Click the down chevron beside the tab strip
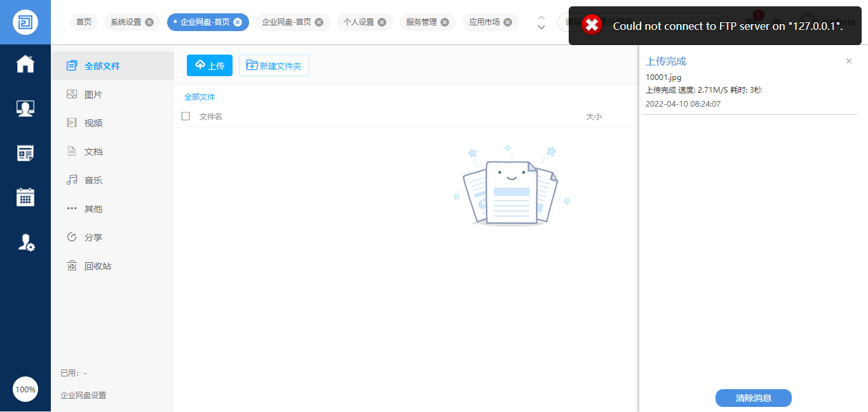The height and width of the screenshot is (412, 868). click(x=541, y=27)
